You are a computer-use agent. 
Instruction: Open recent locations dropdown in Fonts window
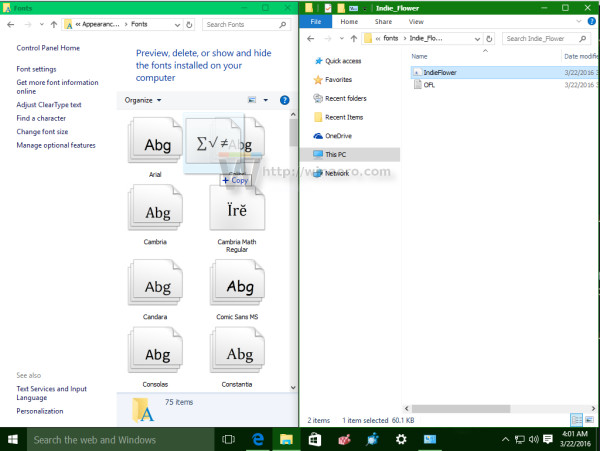41,24
